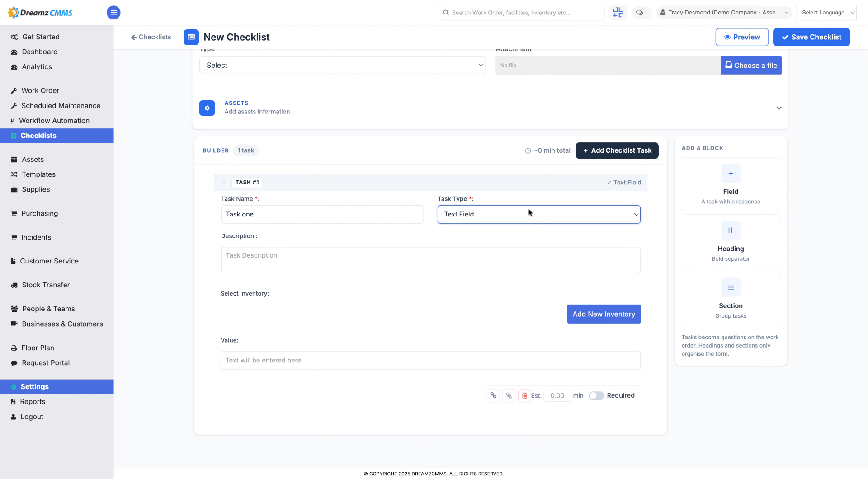Click Add Checklist Task button
Image resolution: width=868 pixels, height=479 pixels.
(x=617, y=150)
